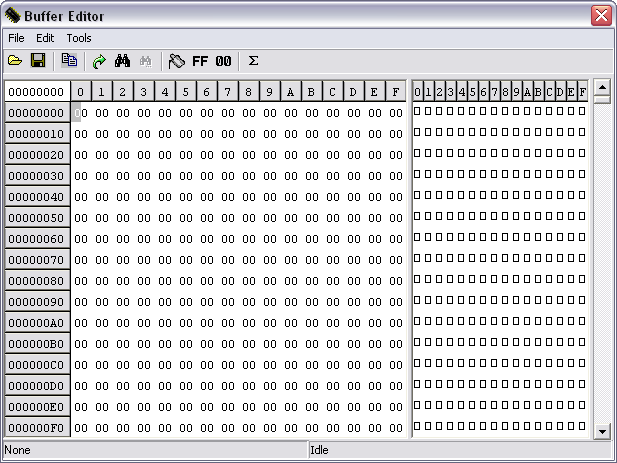The image size is (617, 463).
Task: Open the Tools menu
Action: tap(79, 38)
